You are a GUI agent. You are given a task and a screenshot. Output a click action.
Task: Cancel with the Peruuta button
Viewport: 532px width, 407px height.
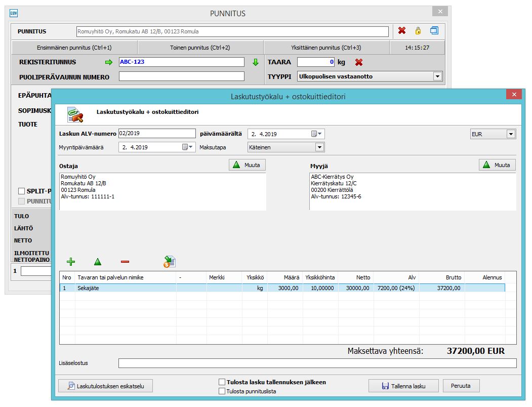click(461, 386)
